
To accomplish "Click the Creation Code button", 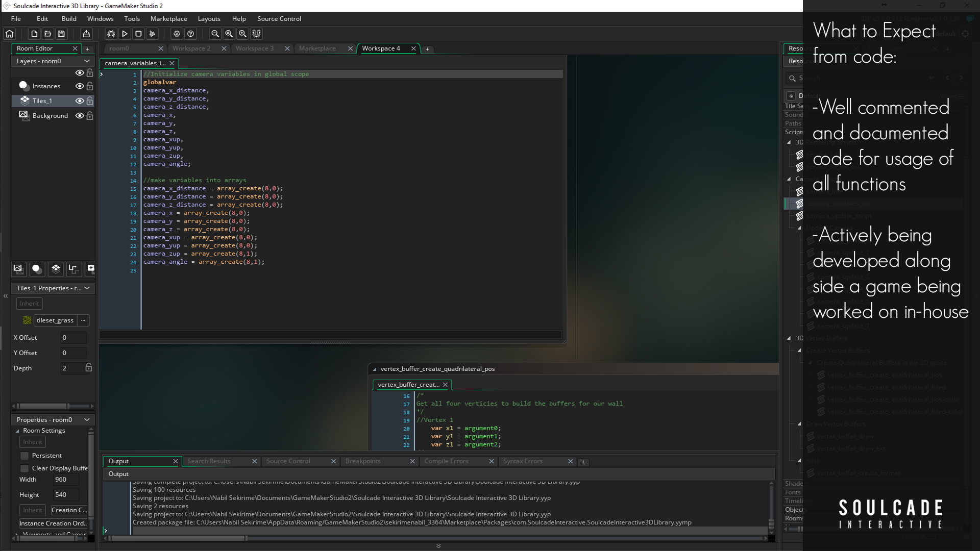I will click(69, 510).
